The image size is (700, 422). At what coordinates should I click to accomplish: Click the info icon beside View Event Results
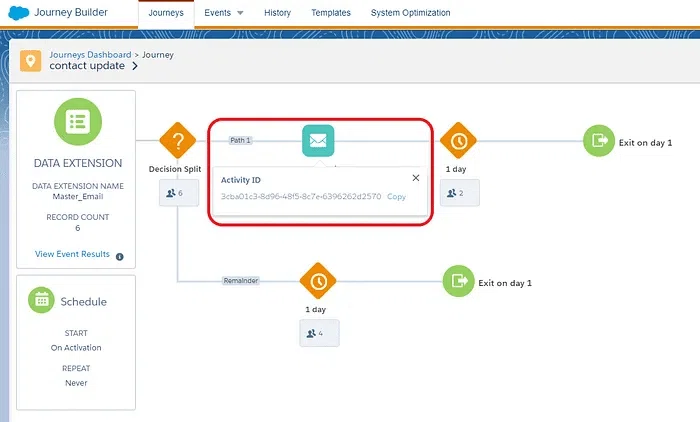120,257
